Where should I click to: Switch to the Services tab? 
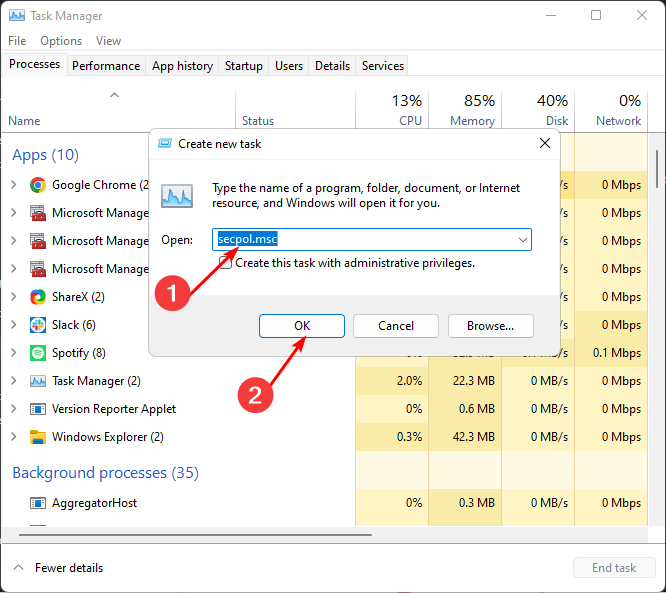(383, 66)
